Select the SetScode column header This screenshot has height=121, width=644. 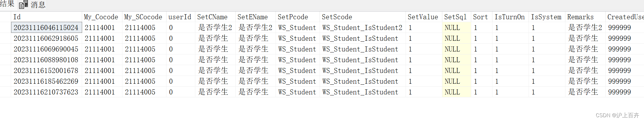pos(362,17)
